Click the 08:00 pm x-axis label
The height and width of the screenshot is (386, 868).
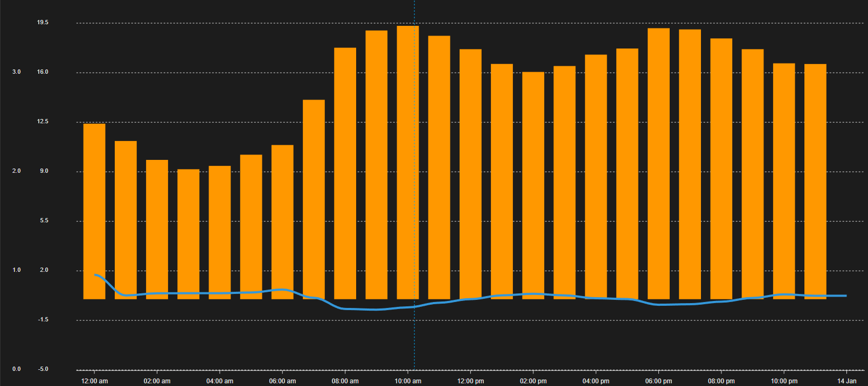pyautogui.click(x=721, y=381)
